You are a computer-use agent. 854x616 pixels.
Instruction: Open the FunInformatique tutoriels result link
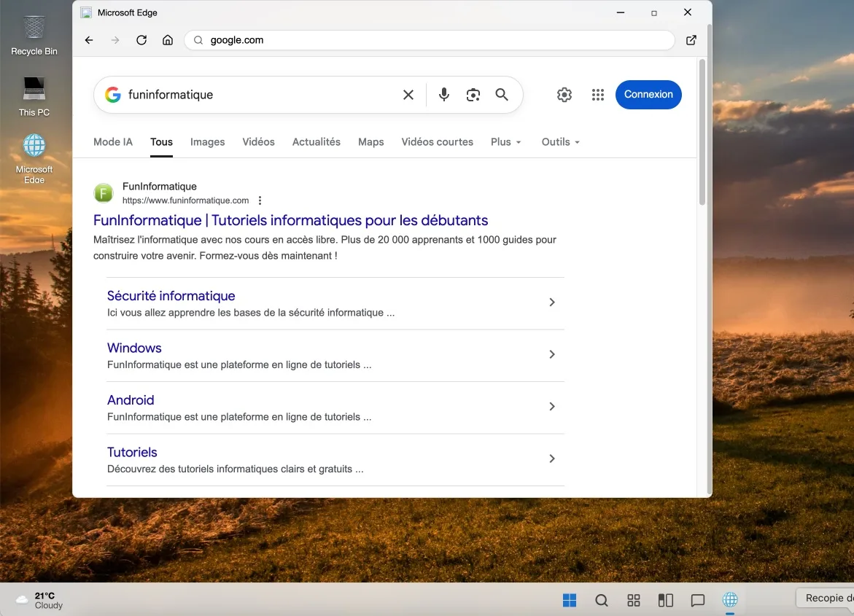tap(290, 220)
